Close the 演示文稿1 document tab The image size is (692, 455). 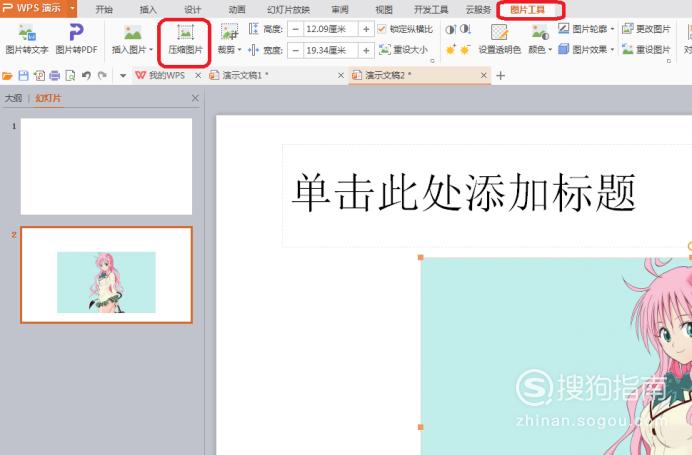341,75
